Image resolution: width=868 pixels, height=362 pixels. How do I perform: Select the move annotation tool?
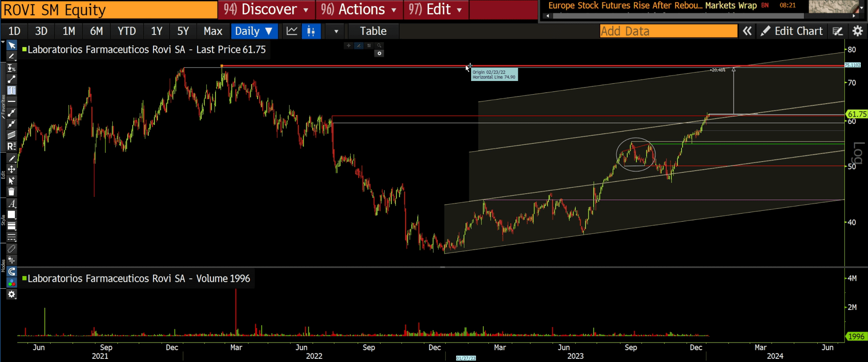tap(12, 169)
